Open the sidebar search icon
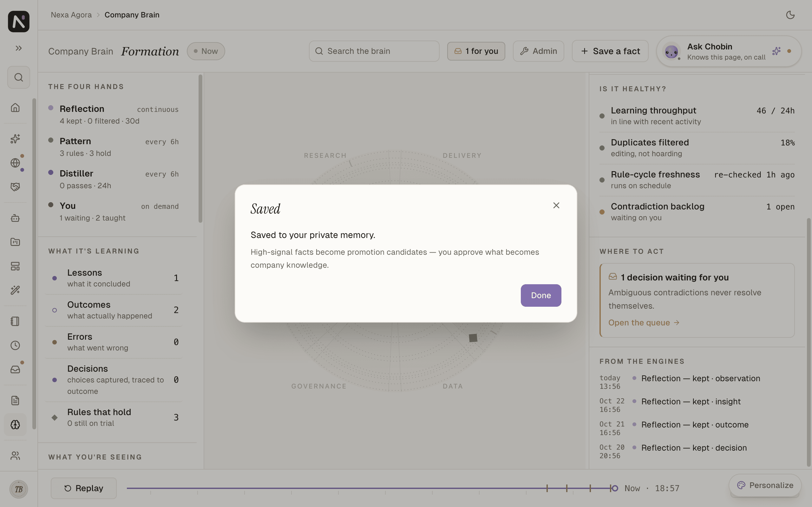Image resolution: width=812 pixels, height=507 pixels. [x=18, y=77]
